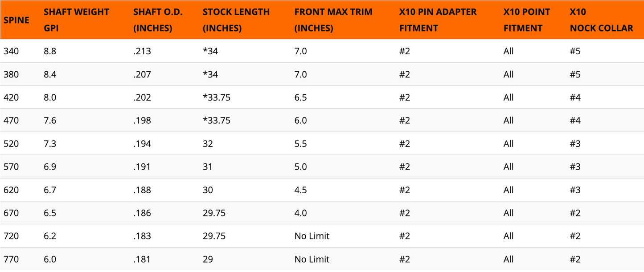Click No Limit in 720 row
This screenshot has height=272, width=644.
tap(312, 236)
